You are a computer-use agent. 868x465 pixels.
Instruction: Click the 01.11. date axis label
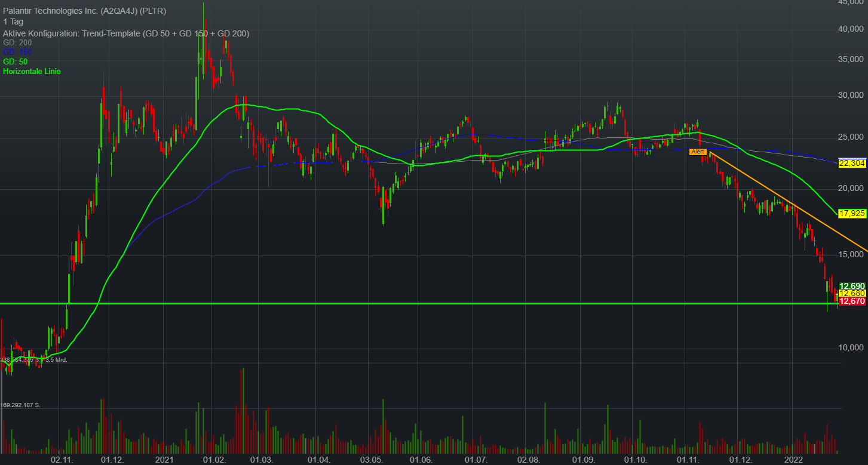click(688, 460)
